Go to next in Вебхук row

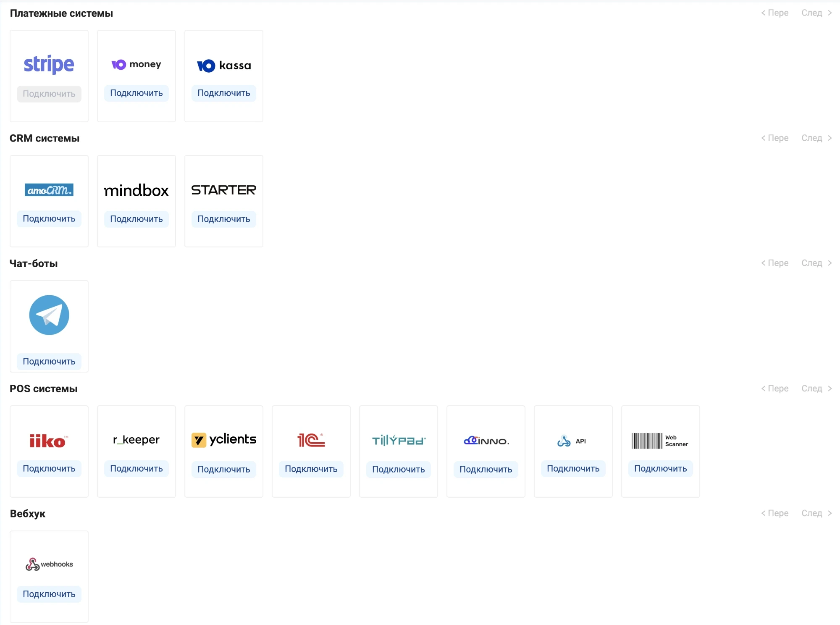pyautogui.click(x=816, y=513)
